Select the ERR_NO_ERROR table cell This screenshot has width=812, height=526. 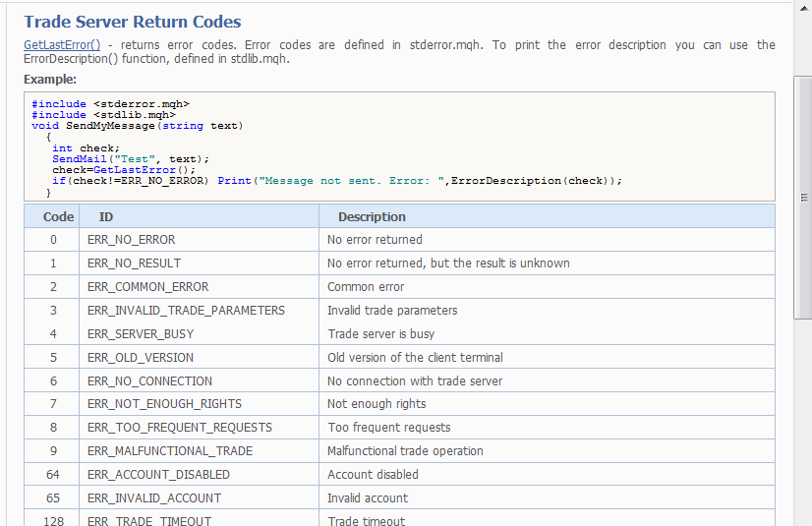coord(132,240)
